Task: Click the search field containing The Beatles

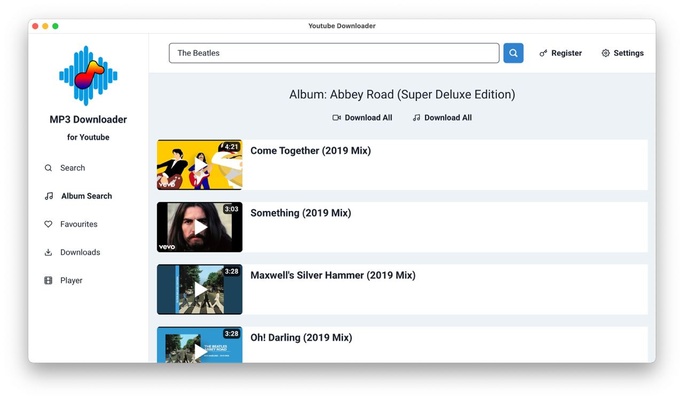Action: [334, 53]
